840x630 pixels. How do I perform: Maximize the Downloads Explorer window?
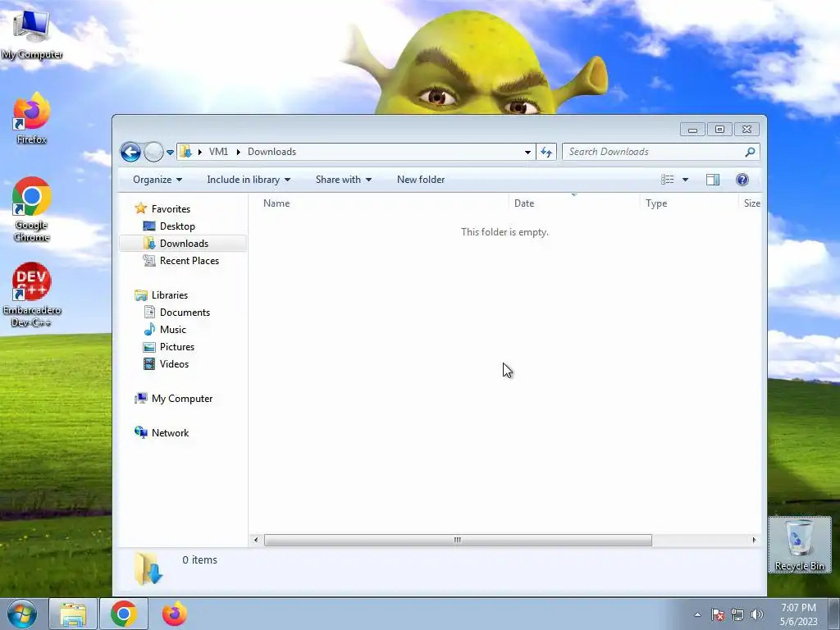point(719,129)
